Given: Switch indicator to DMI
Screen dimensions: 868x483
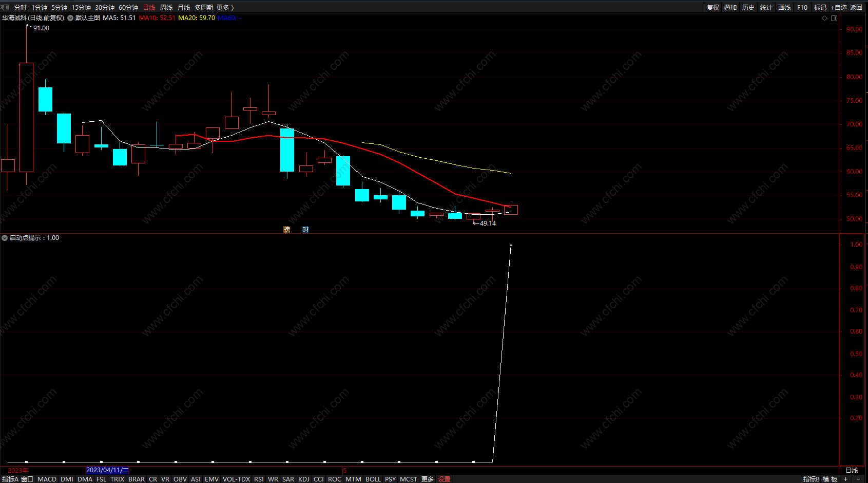Looking at the screenshot, I should pos(67,479).
